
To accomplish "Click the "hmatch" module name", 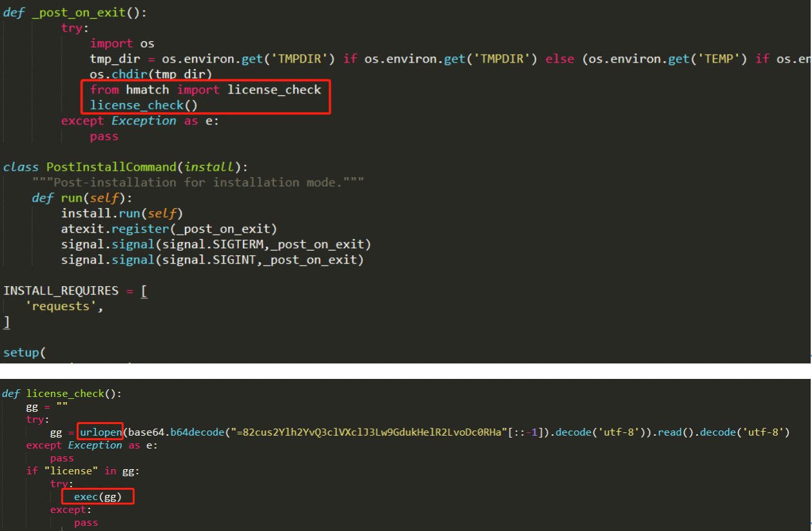I will (x=148, y=90).
